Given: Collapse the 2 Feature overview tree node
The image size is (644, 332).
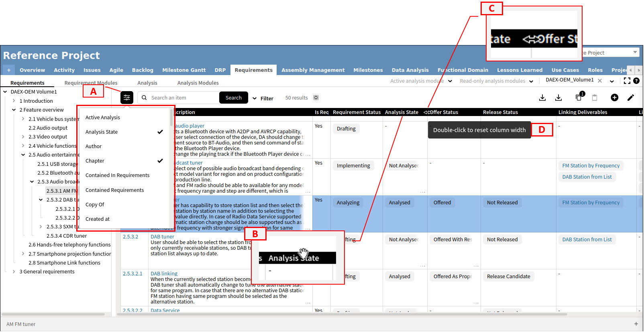Looking at the screenshot, I should [x=14, y=110].
